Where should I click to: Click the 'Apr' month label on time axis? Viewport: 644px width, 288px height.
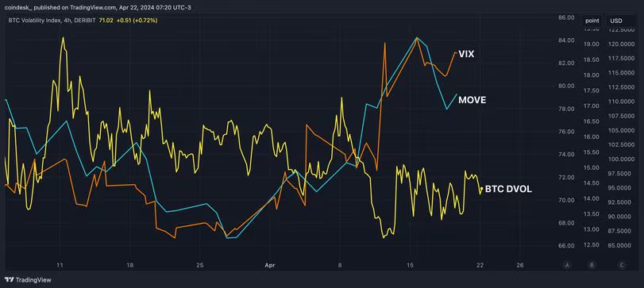click(270, 266)
